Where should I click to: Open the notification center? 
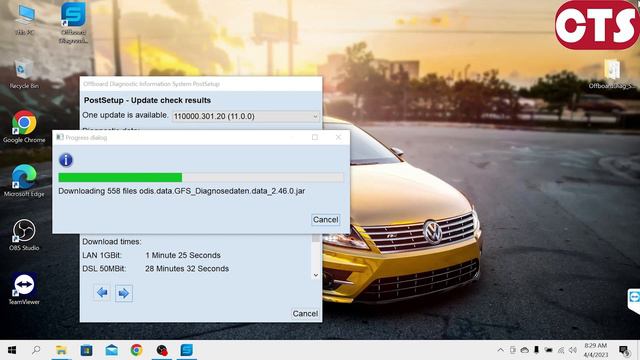[624, 350]
